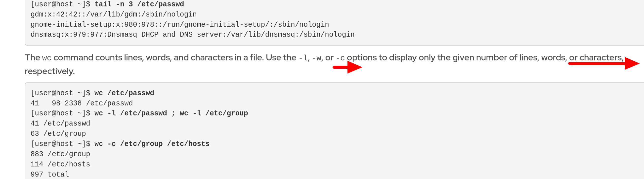This screenshot has height=179, width=644.
Task: Click the "-l" option in the paragraph
Action: (303, 58)
